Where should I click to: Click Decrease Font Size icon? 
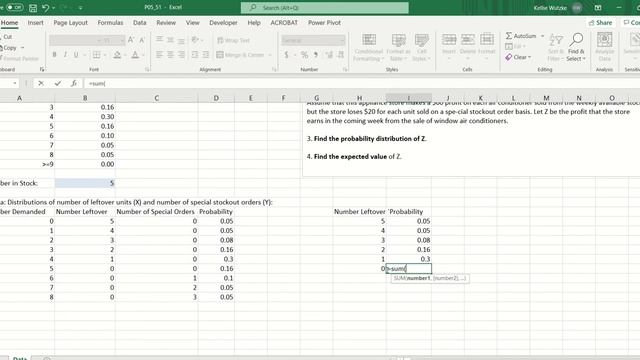[x=142, y=40]
